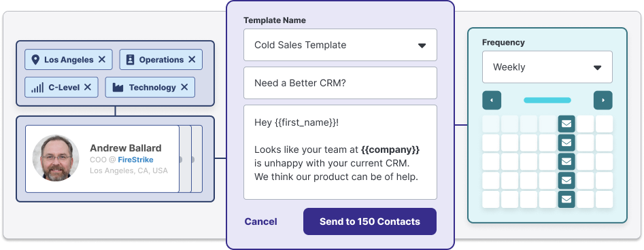The image size is (644, 250).
Task: Click the envelope icon in first calendar row
Action: pos(566,124)
